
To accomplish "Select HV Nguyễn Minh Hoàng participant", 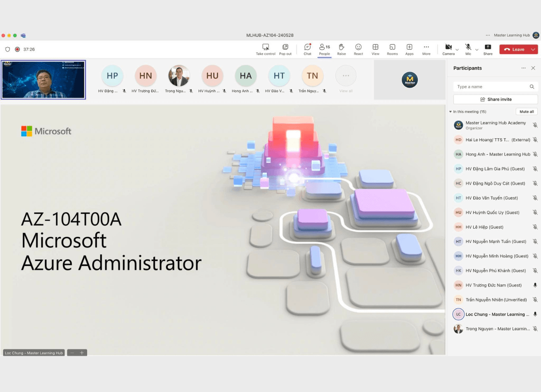I will tap(496, 256).
